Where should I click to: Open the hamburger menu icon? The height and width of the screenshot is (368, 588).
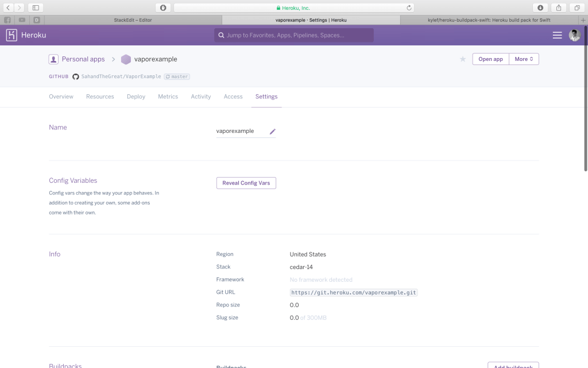click(557, 35)
